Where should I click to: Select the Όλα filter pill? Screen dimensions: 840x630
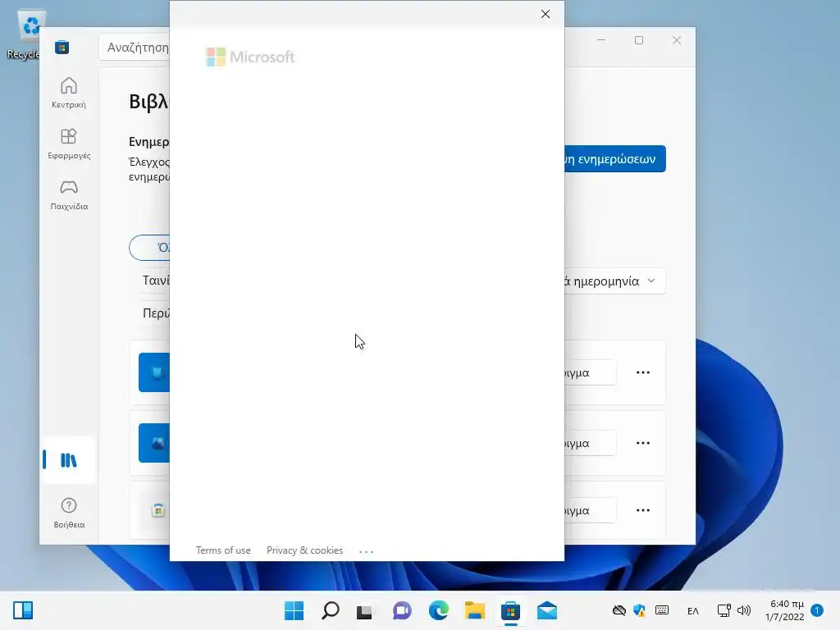click(x=150, y=248)
